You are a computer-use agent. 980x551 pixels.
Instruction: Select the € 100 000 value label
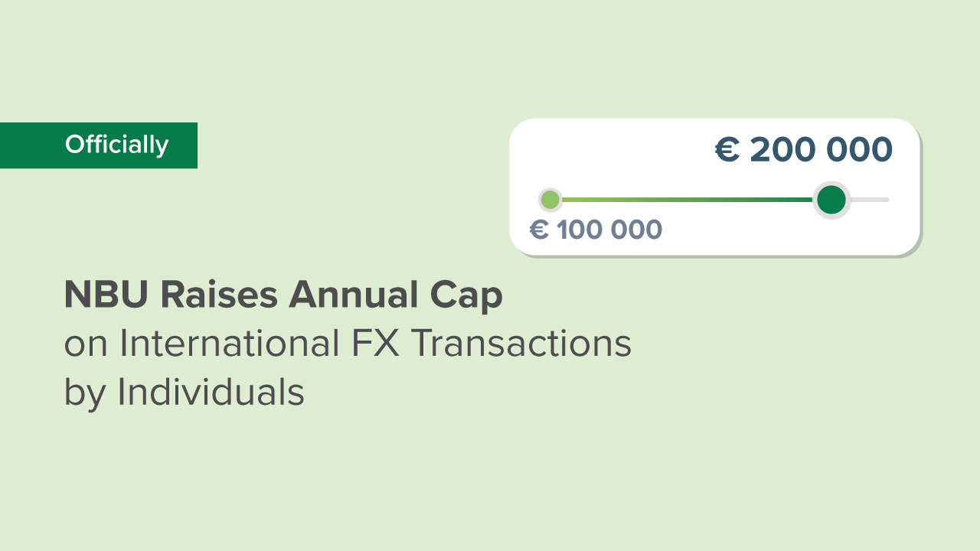tap(596, 230)
